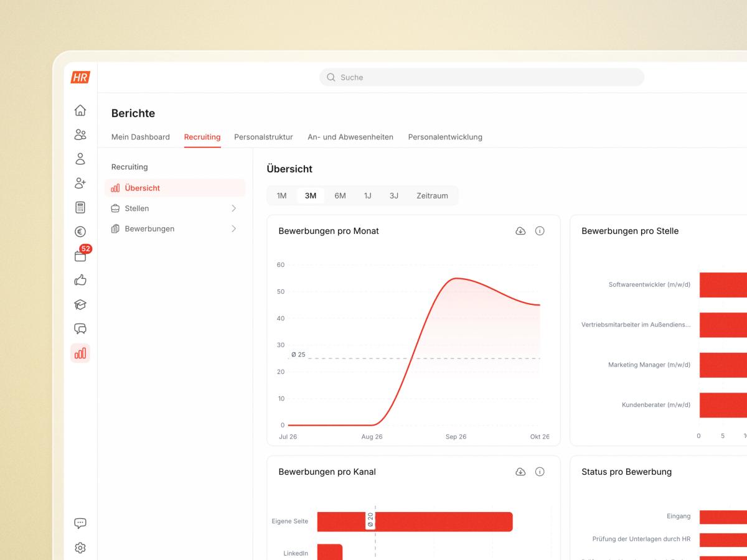Select the 1J time range
This screenshot has height=560, width=747.
click(368, 195)
